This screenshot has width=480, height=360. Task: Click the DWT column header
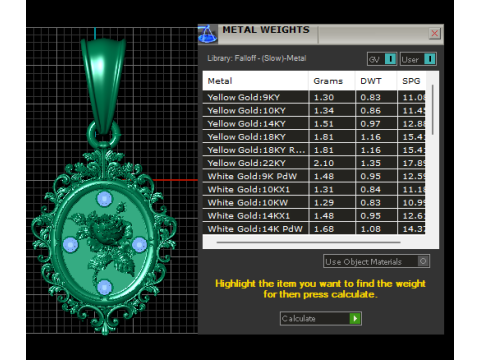[x=376, y=81]
